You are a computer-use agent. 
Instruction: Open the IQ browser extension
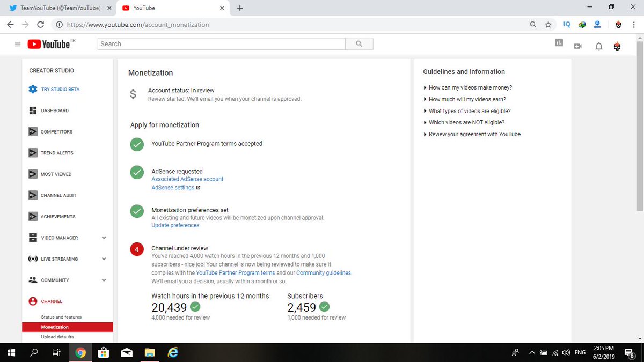point(567,25)
